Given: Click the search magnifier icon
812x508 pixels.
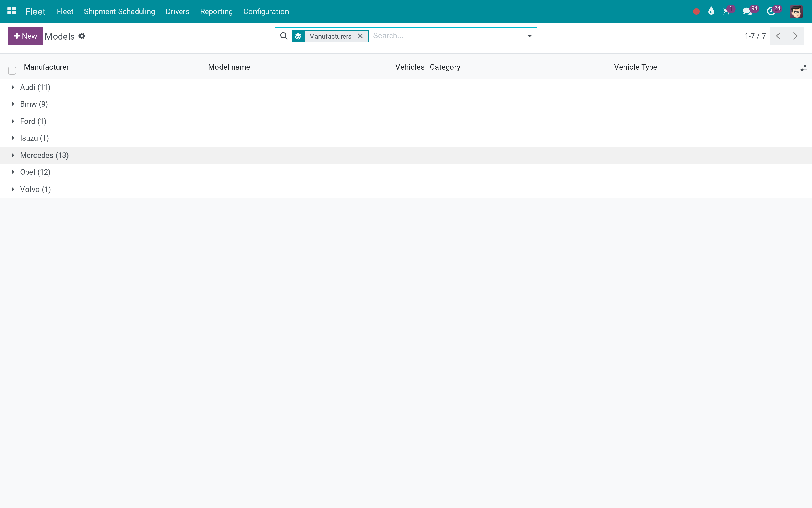Looking at the screenshot, I should (x=284, y=36).
